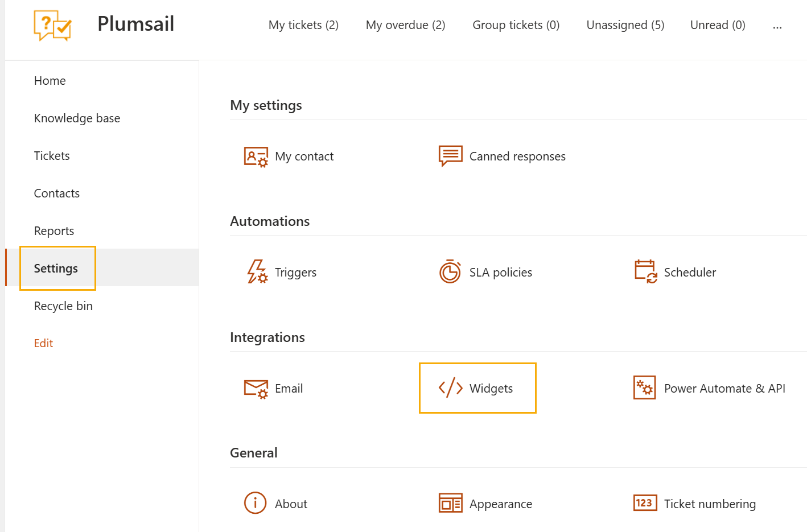Viewport: 807px width, 532px height.
Task: Open the My tickets (2) view
Action: 303,25
